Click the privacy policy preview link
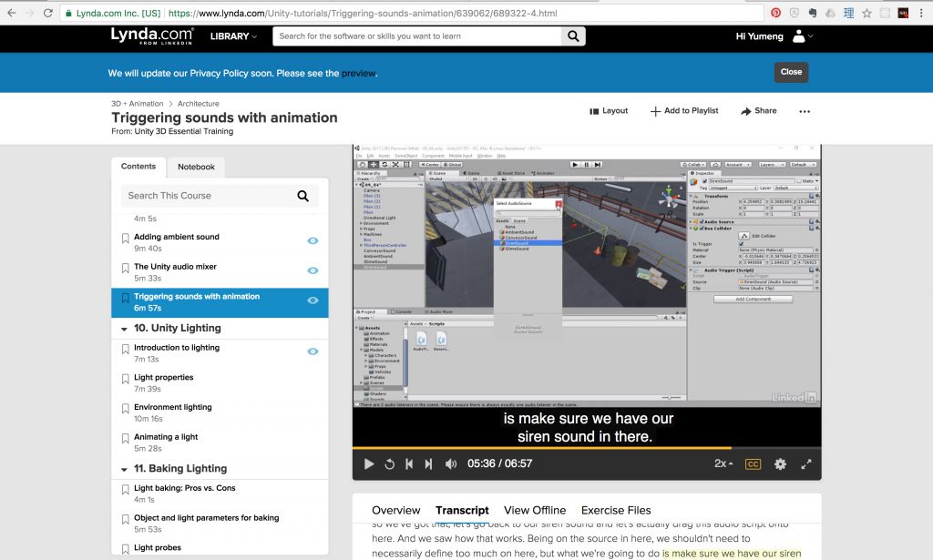Viewport: 933px width, 560px height. [x=358, y=73]
